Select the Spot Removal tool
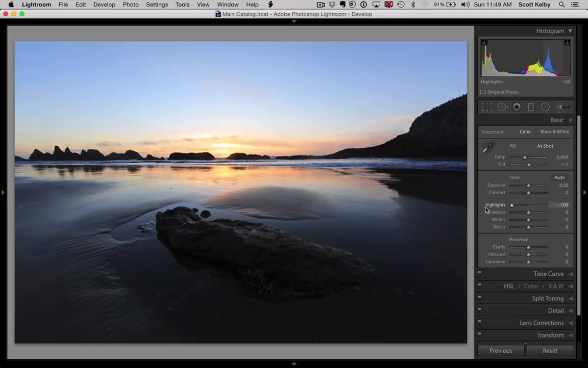588x368 pixels. pyautogui.click(x=502, y=107)
